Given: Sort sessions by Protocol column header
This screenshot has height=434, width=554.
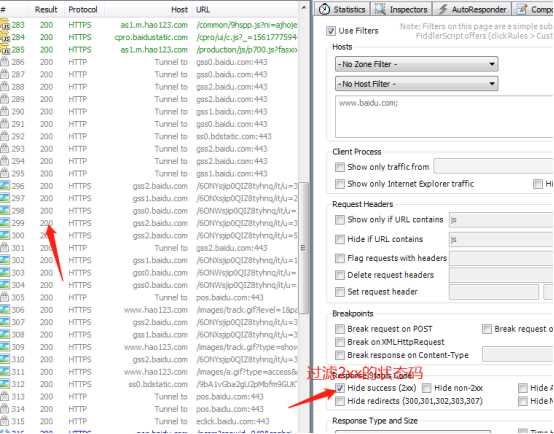Looking at the screenshot, I should click(83, 10).
